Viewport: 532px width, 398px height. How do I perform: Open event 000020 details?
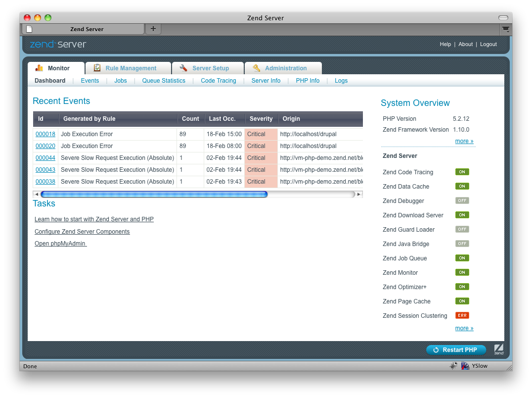pyautogui.click(x=45, y=146)
